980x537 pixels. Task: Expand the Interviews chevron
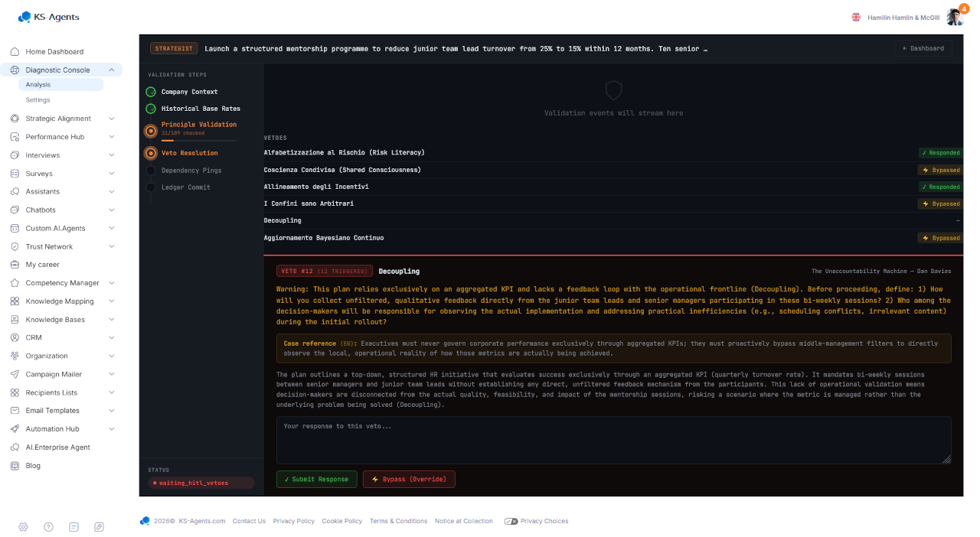coord(112,155)
